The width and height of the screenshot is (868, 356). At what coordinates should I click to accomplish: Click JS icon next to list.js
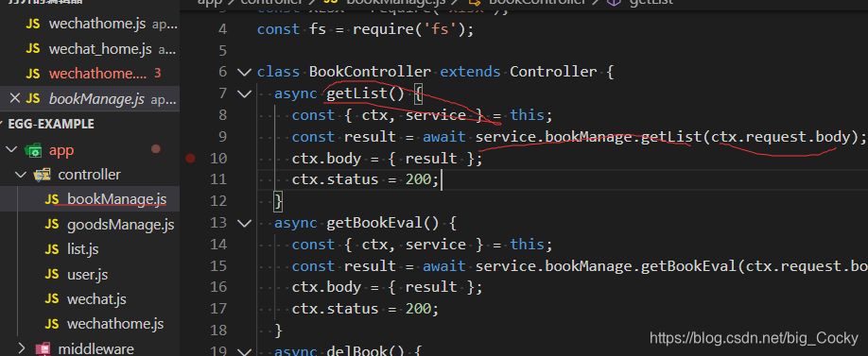point(51,249)
